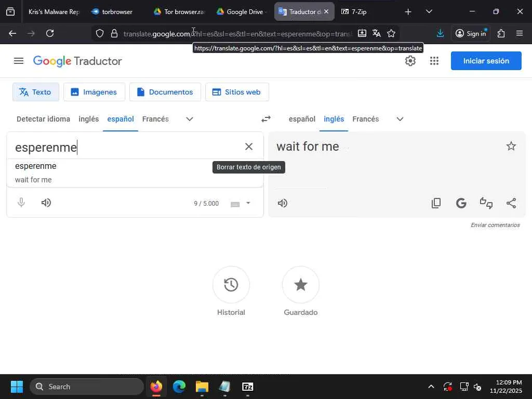Open File Explorer from taskbar
The image size is (532, 399).
coord(202,387)
